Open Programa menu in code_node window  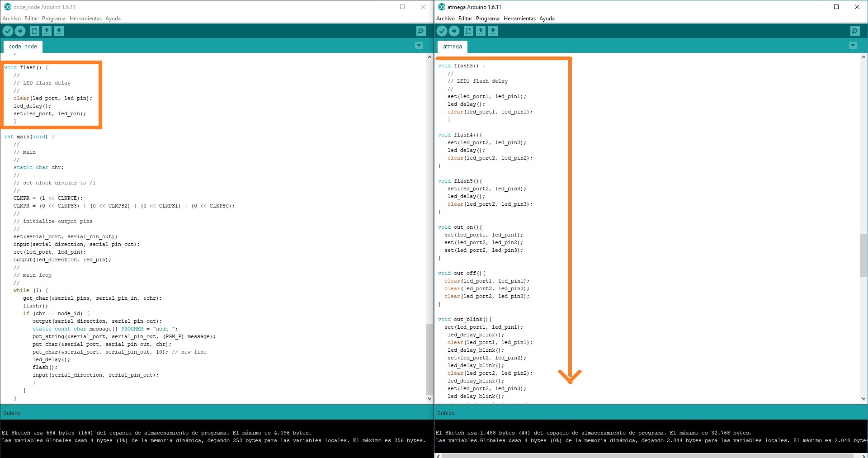pyautogui.click(x=54, y=19)
